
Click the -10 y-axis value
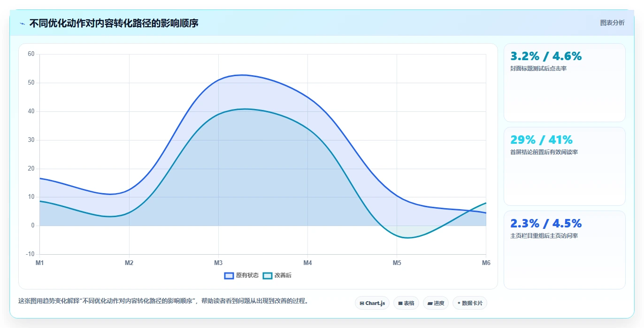pos(30,254)
